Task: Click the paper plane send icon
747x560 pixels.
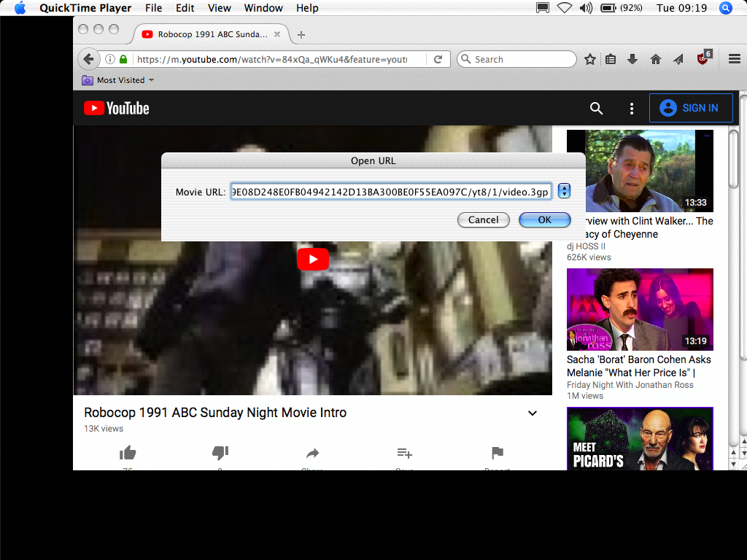Action: pyautogui.click(x=678, y=59)
